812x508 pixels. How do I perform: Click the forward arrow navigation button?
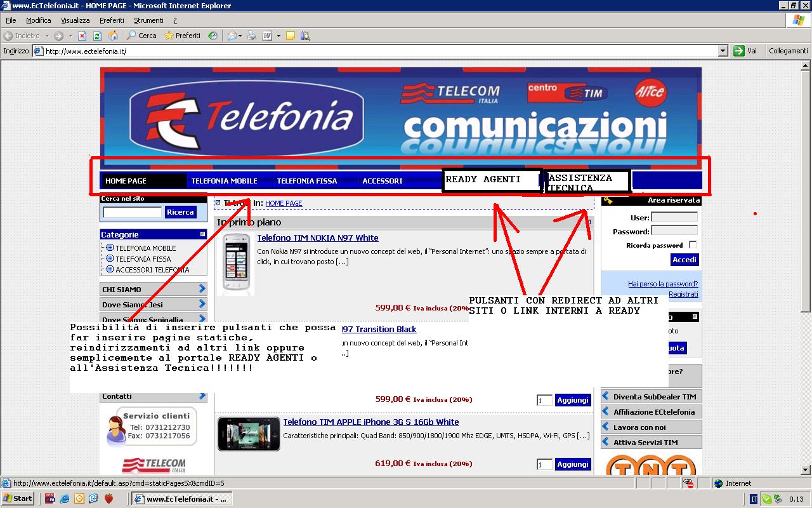click(58, 36)
